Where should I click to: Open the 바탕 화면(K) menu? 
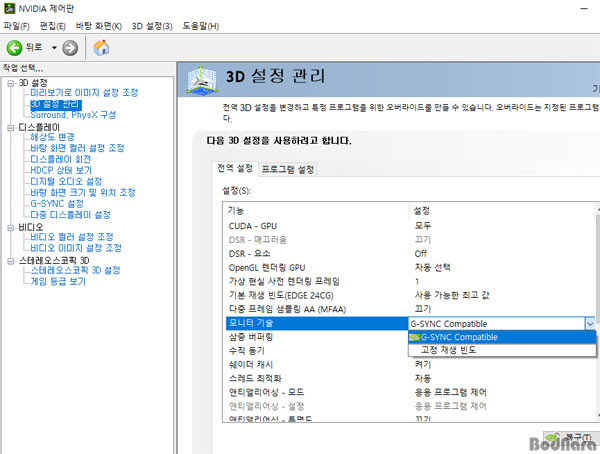point(99,26)
